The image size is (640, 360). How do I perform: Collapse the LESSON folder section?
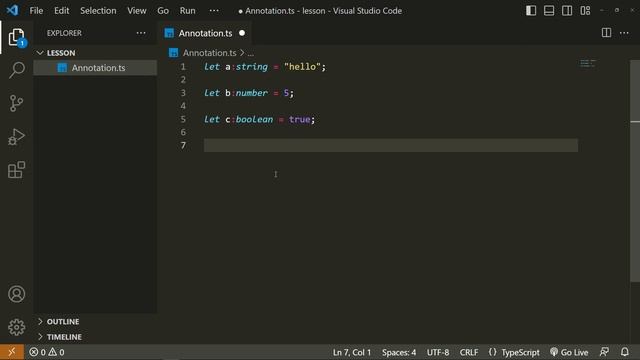[61, 53]
